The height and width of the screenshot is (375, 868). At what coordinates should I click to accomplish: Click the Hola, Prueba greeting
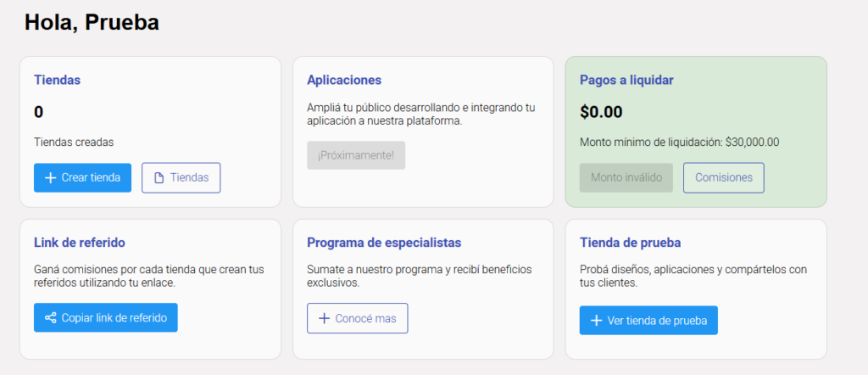pos(92,23)
